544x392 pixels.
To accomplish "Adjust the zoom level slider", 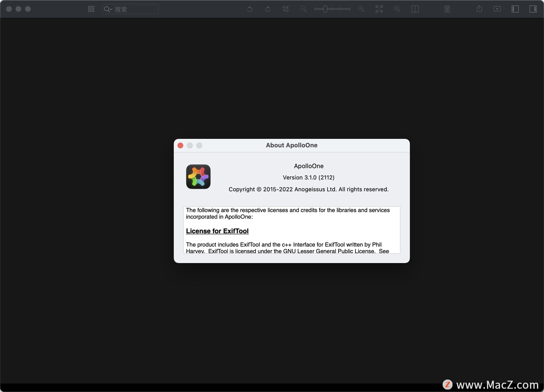I will point(332,9).
